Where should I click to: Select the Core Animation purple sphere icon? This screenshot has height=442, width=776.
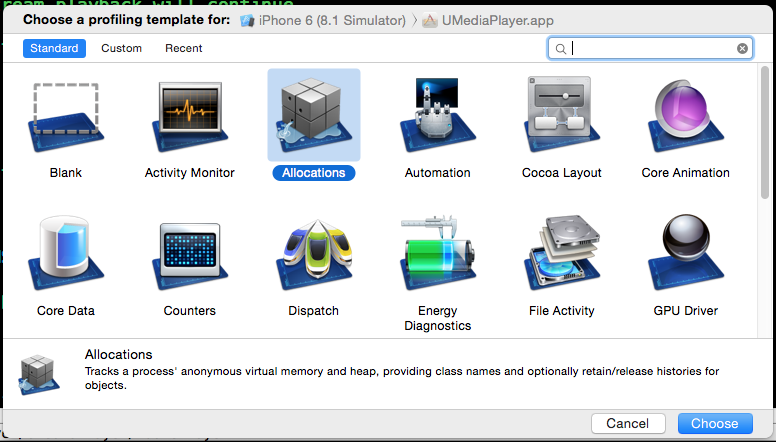pos(685,116)
